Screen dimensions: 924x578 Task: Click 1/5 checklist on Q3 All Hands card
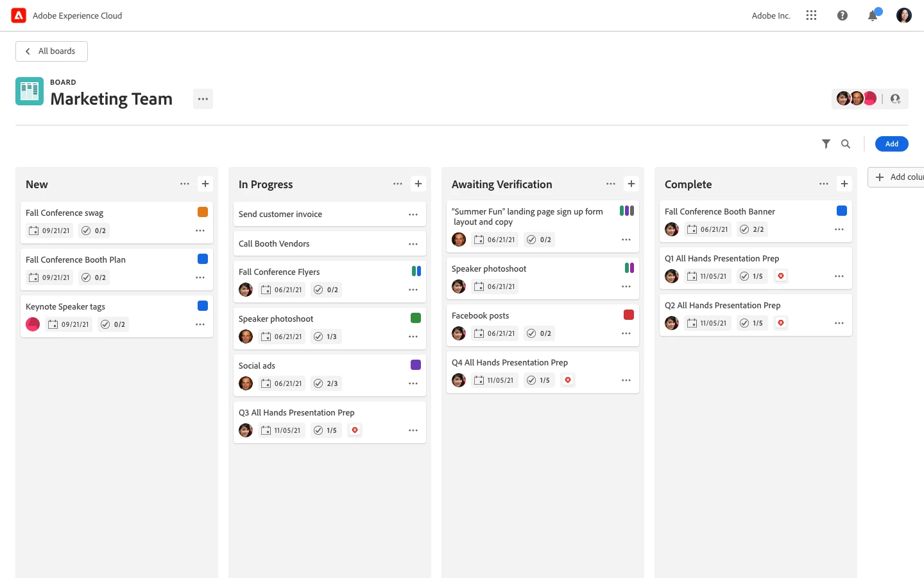pyautogui.click(x=325, y=430)
